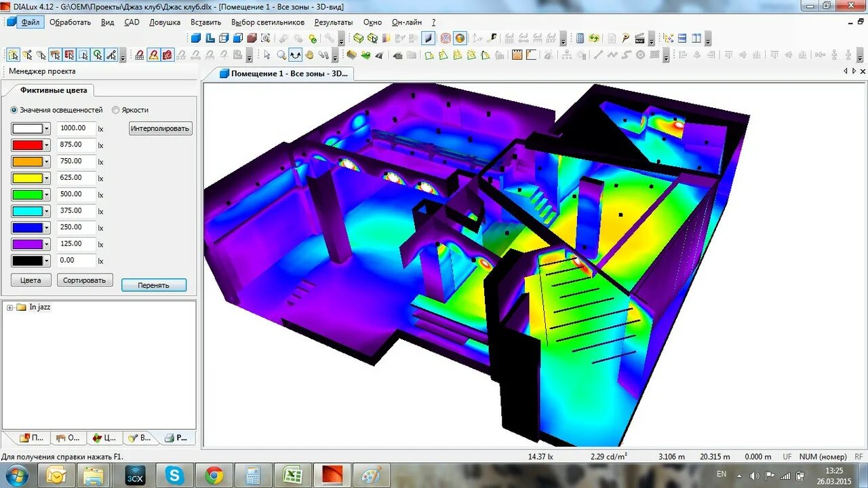The image size is (868, 488).
Task: Click the wireframe cube view icon
Action: coord(223,38)
